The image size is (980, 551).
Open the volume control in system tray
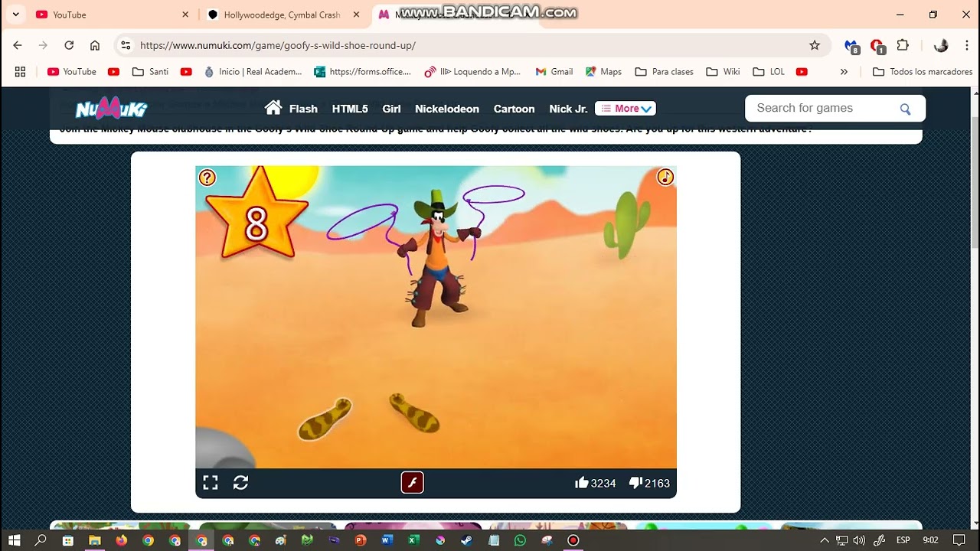click(x=859, y=540)
